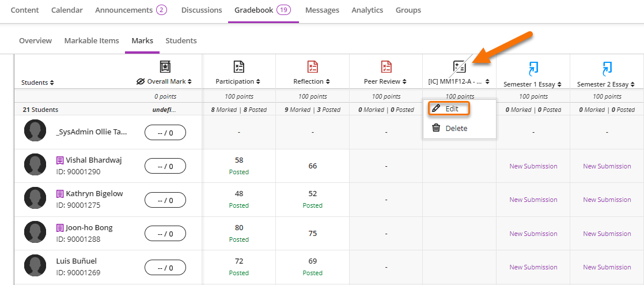The image size is (644, 285).
Task: Click _SysAdmin Ollie's avatar
Action: 35,132
